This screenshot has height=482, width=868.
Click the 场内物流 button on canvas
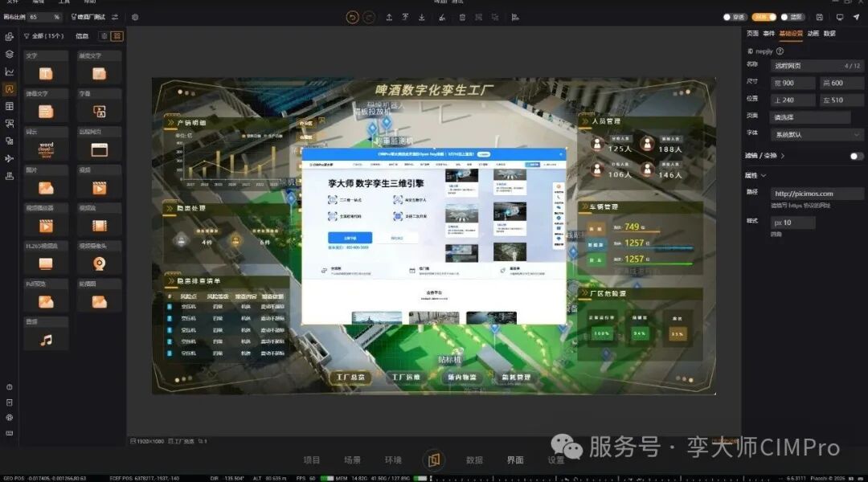click(x=461, y=378)
